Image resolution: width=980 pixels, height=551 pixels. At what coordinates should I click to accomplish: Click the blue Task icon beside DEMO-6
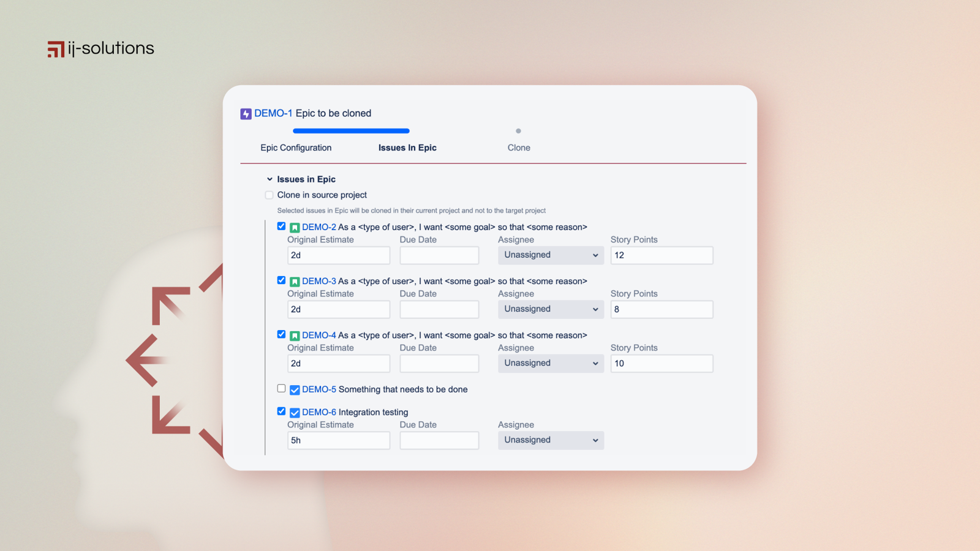point(295,412)
